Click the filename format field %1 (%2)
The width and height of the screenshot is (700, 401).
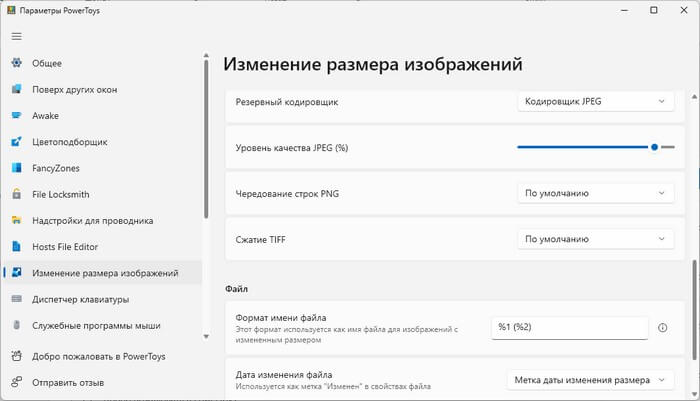[x=570, y=328]
